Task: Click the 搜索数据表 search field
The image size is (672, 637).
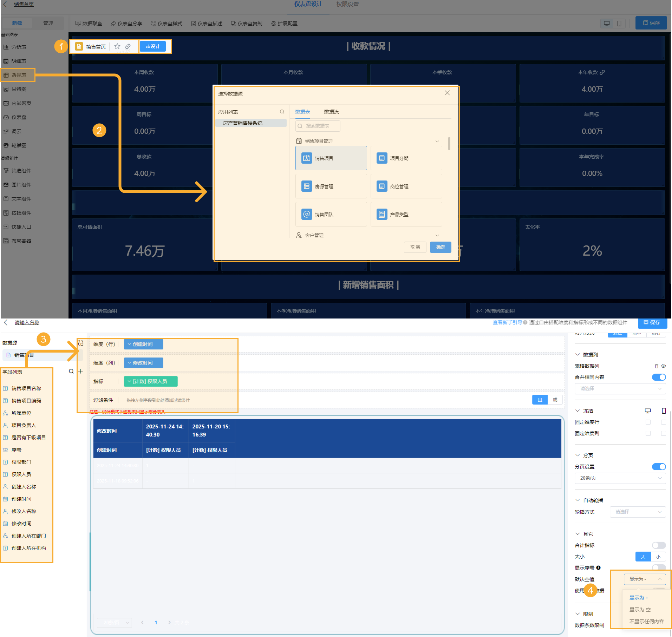Action: point(318,126)
